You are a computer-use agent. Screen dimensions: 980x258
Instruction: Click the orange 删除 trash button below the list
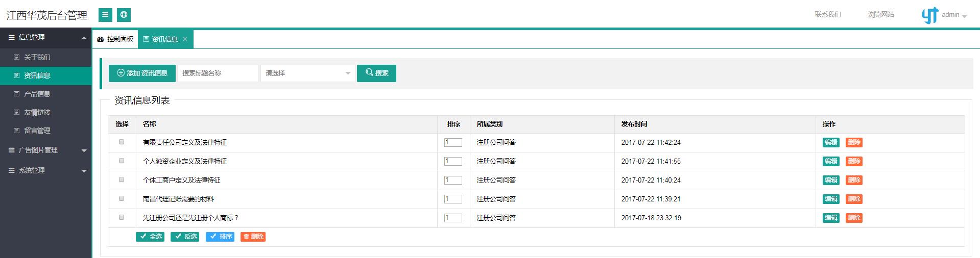point(253,237)
